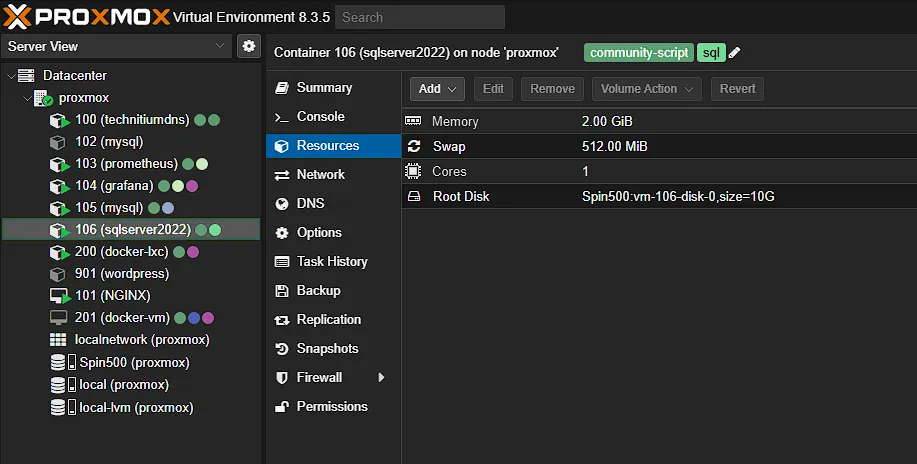The image size is (917, 464).
Task: Select the Cores value 1
Action: pos(585,171)
